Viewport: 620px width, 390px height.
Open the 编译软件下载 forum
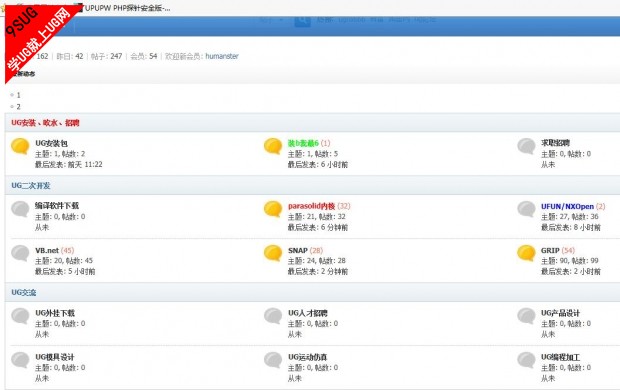57,206
